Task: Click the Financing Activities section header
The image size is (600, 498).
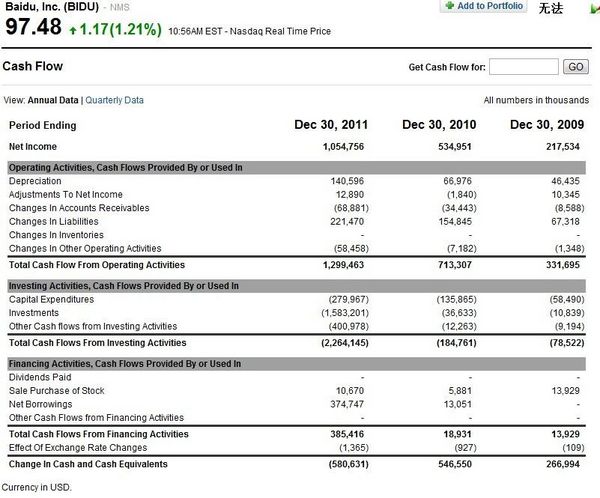Action: [297, 364]
